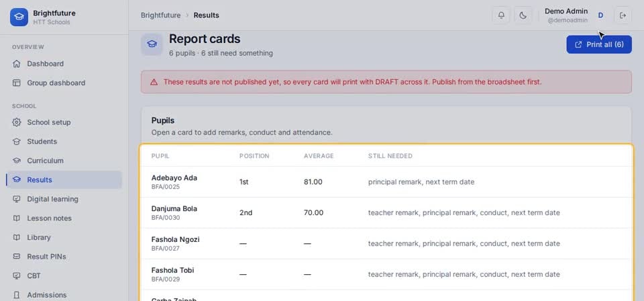Click the warning triangle in draft alert
This screenshot has height=301, width=644.
click(x=154, y=82)
